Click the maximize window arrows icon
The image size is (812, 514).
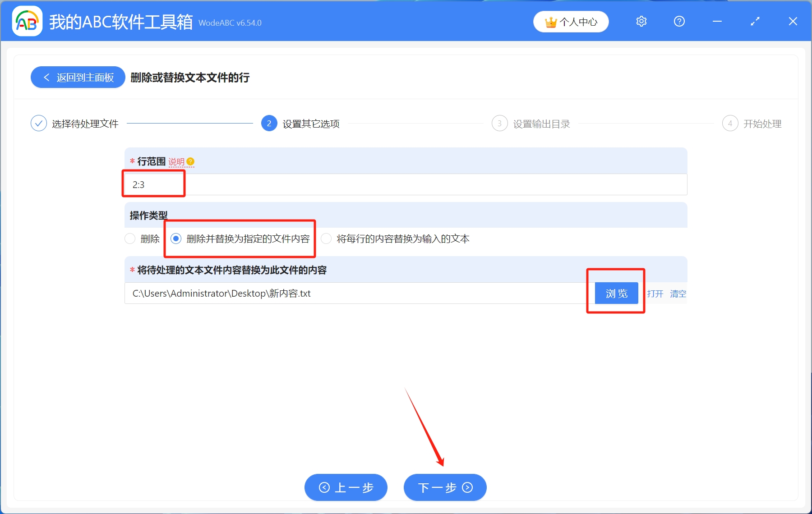pos(755,21)
